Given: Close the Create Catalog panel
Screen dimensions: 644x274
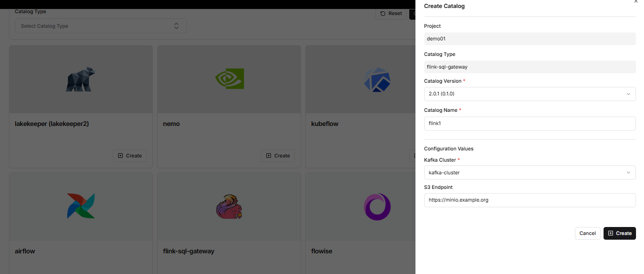Looking at the screenshot, I should (636, 2).
